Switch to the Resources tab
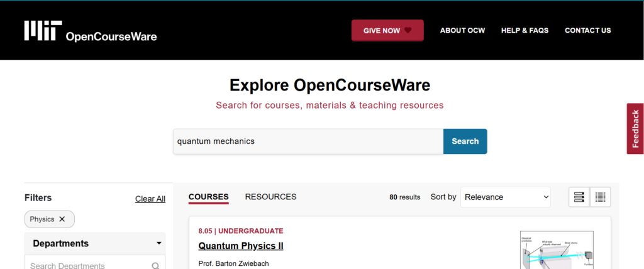Image resolution: width=644 pixels, height=269 pixels. tap(270, 197)
